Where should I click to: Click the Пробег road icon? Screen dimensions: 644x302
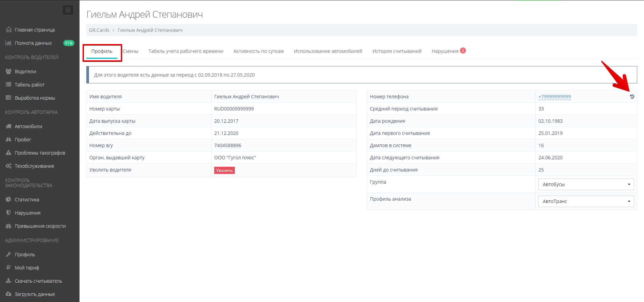(x=9, y=140)
